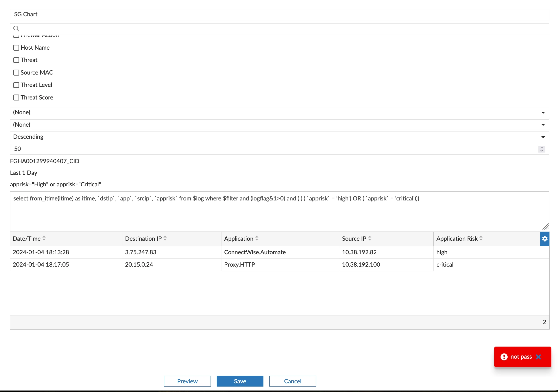Tick the Source MAC checkbox

coord(16,73)
